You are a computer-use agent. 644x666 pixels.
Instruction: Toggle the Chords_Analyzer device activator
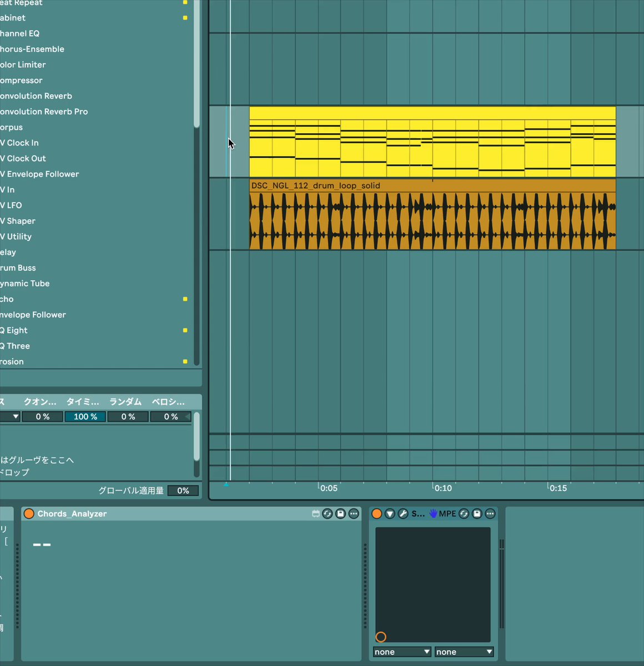click(x=29, y=514)
